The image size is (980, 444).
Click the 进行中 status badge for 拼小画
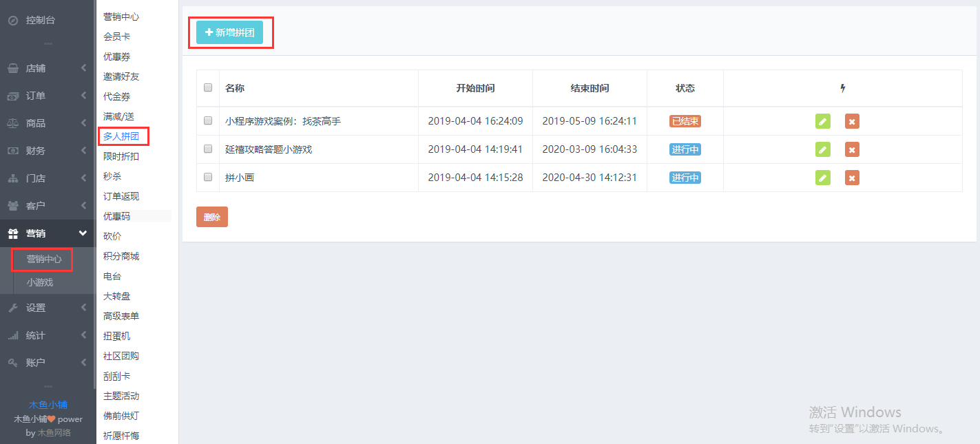tap(684, 177)
